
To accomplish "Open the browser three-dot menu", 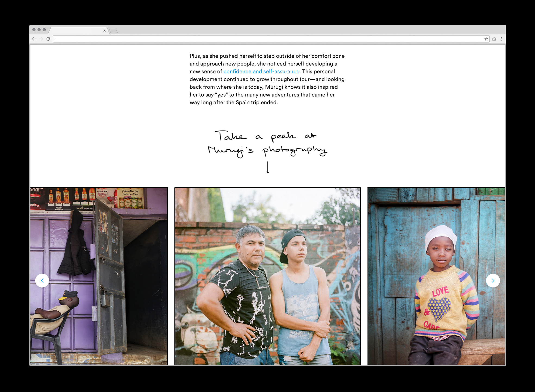I will tap(501, 39).
